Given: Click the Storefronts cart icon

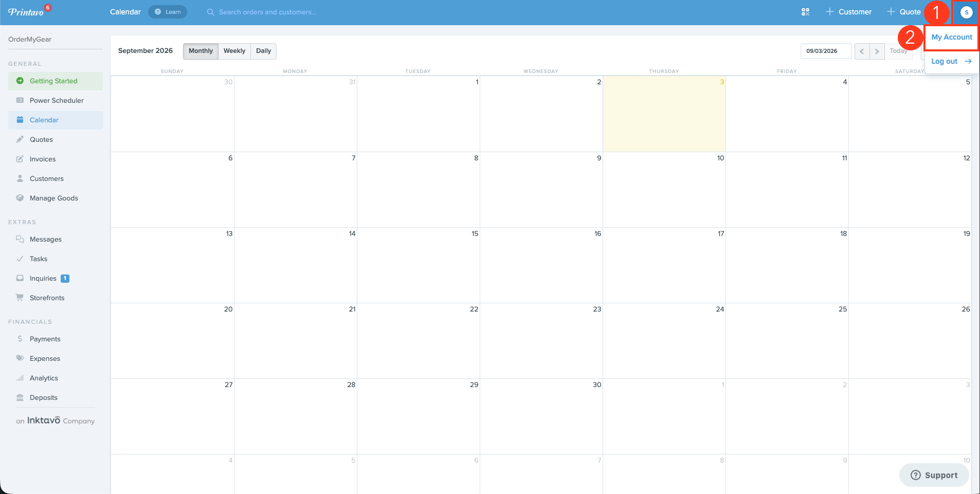Looking at the screenshot, I should (20, 297).
